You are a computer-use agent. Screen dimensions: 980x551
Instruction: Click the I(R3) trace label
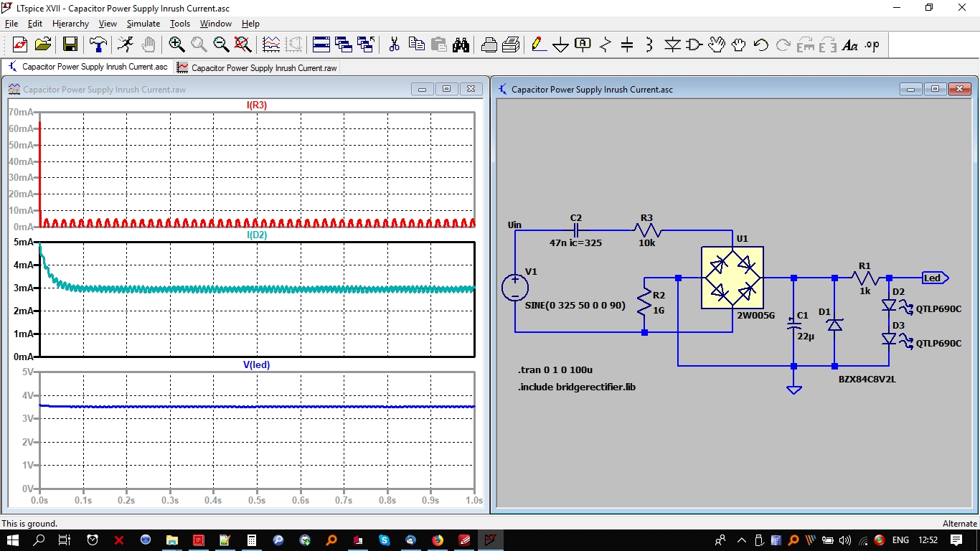tap(257, 105)
